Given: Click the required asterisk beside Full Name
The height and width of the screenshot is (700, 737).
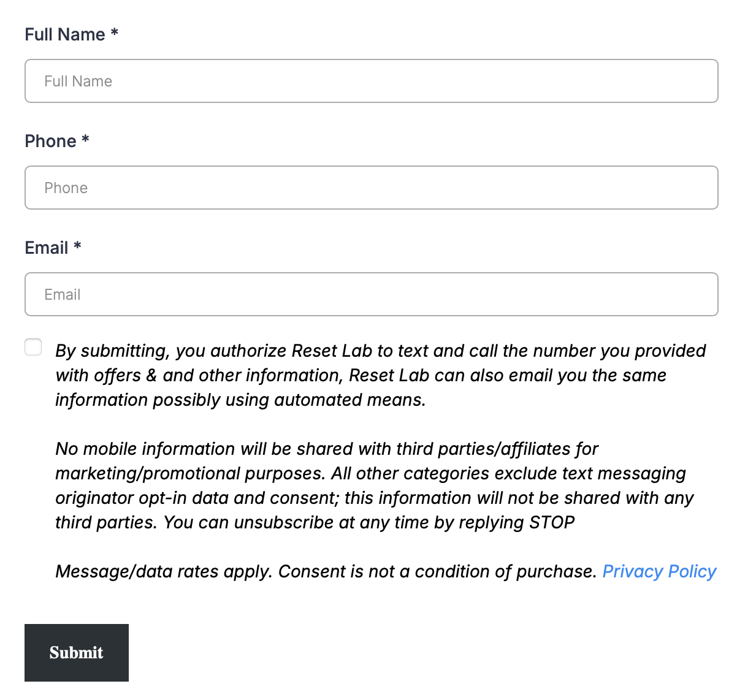Looking at the screenshot, I should [115, 33].
